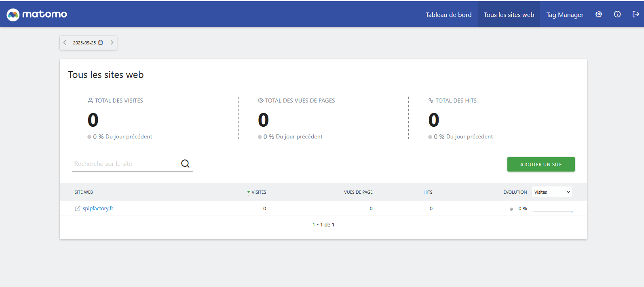The height and width of the screenshot is (287, 644).
Task: Go to the previous day arrow
Action: coord(65,42)
